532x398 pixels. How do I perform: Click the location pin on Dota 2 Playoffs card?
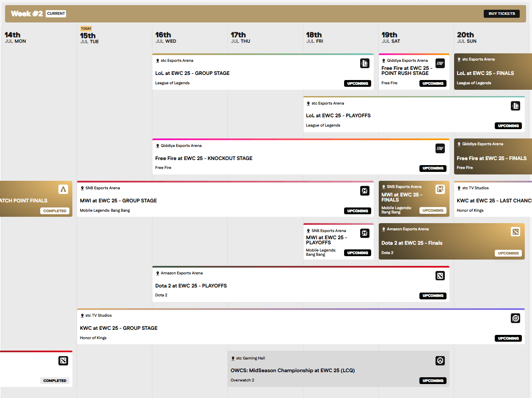[157, 273]
